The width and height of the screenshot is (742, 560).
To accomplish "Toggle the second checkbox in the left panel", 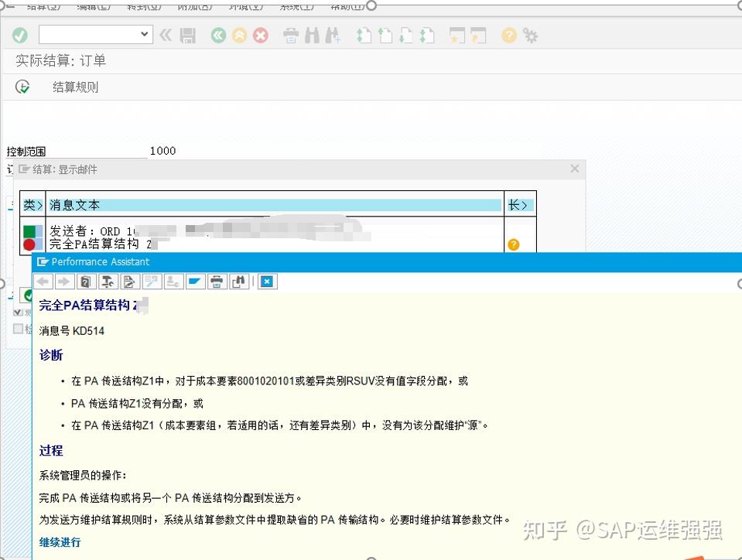I will point(18,330).
